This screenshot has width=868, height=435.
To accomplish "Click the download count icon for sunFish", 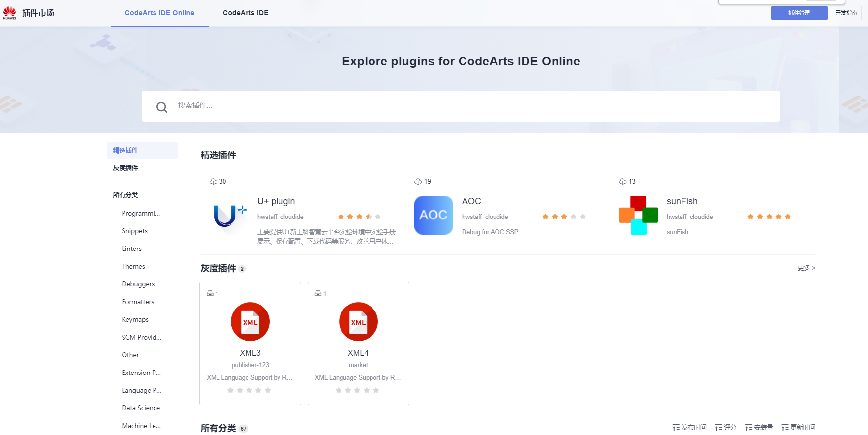I will pos(622,182).
